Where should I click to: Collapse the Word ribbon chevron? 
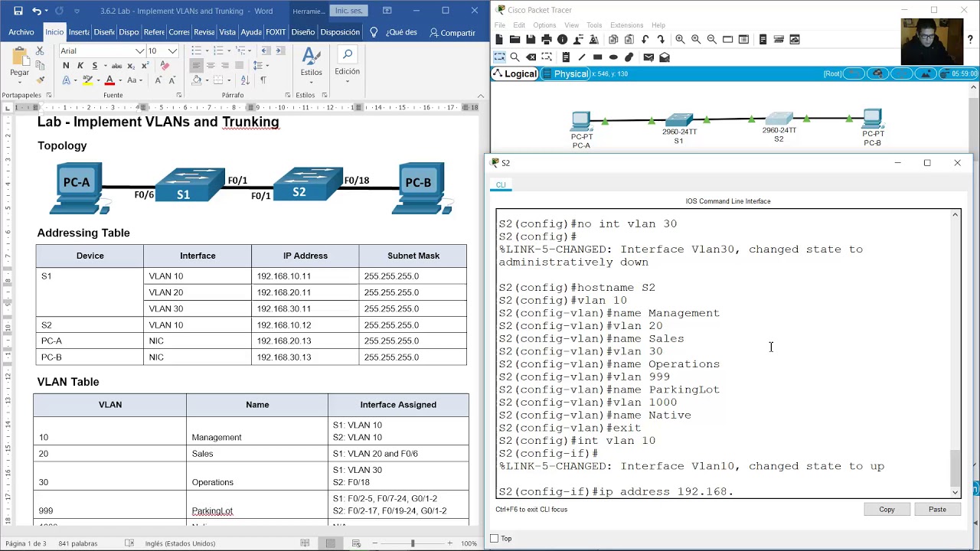[481, 96]
